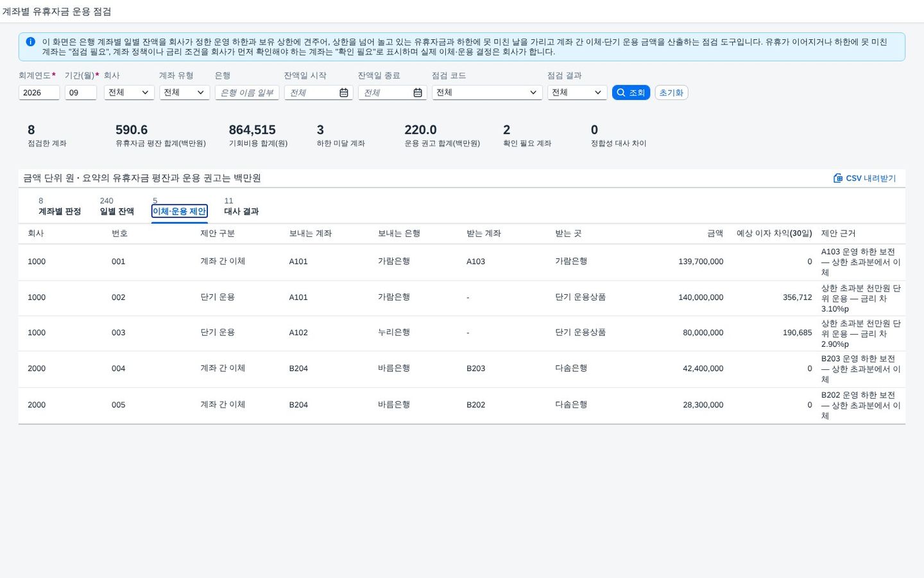The height and width of the screenshot is (578, 924).
Task: Click the 금액 column header
Action: tap(715, 233)
